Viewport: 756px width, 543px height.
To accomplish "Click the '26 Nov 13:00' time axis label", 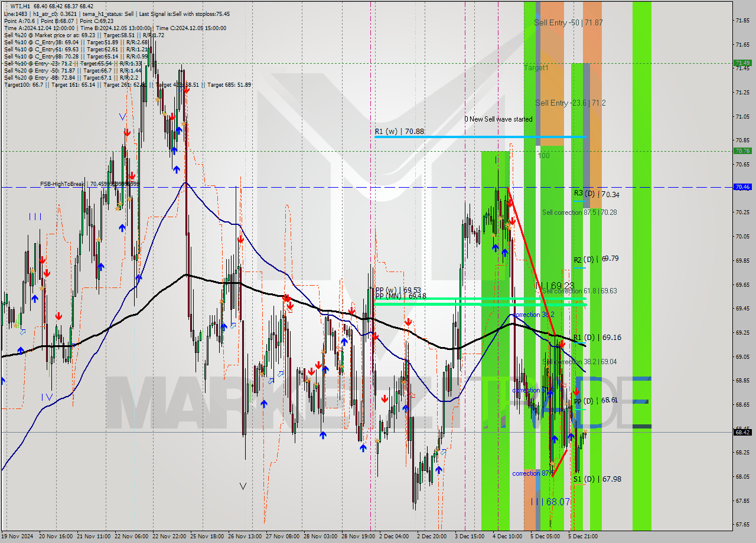I will [x=245, y=537].
